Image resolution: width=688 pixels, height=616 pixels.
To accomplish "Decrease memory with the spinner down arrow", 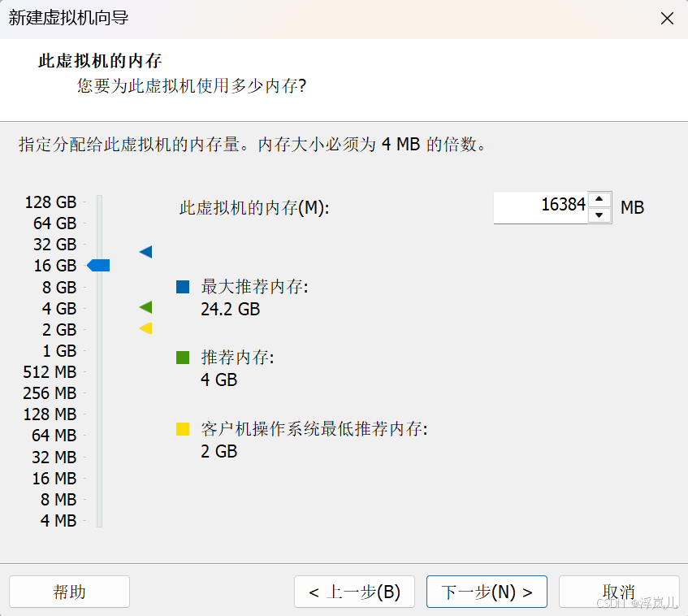I will pyautogui.click(x=599, y=215).
